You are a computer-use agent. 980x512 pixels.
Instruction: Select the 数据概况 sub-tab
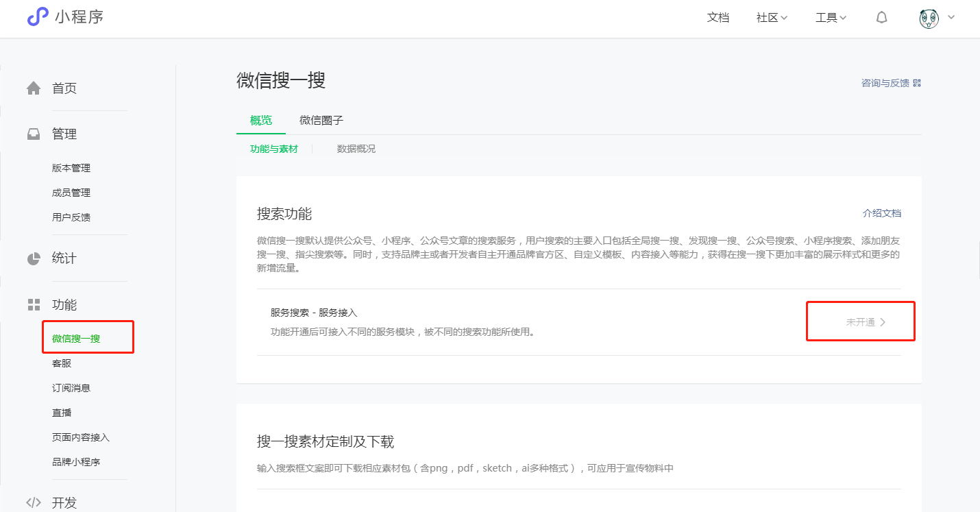point(356,149)
